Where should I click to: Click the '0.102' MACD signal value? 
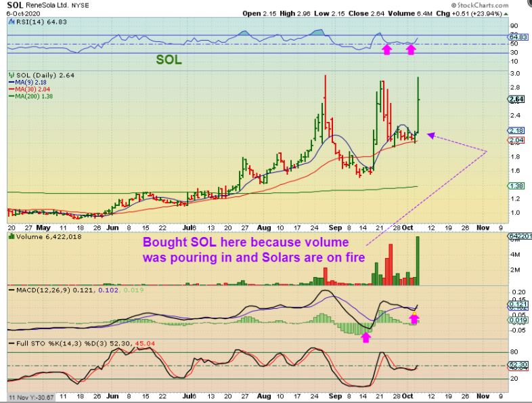tap(108, 290)
